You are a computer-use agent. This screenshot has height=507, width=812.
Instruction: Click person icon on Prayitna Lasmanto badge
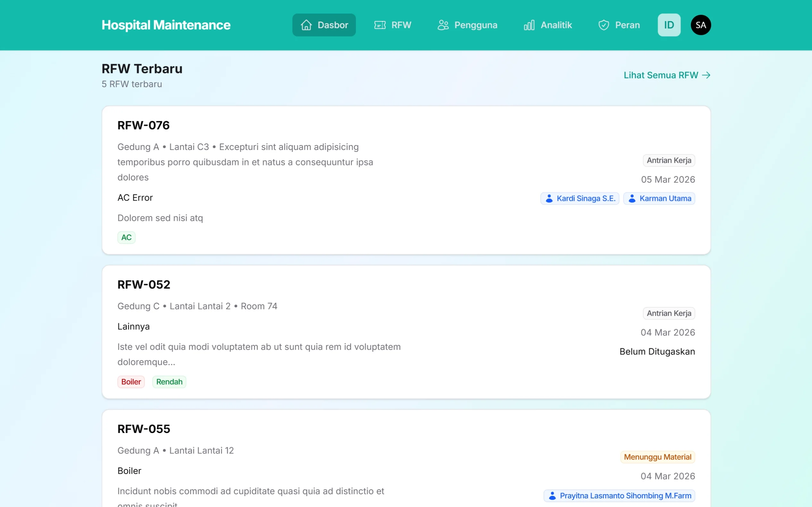(552, 495)
